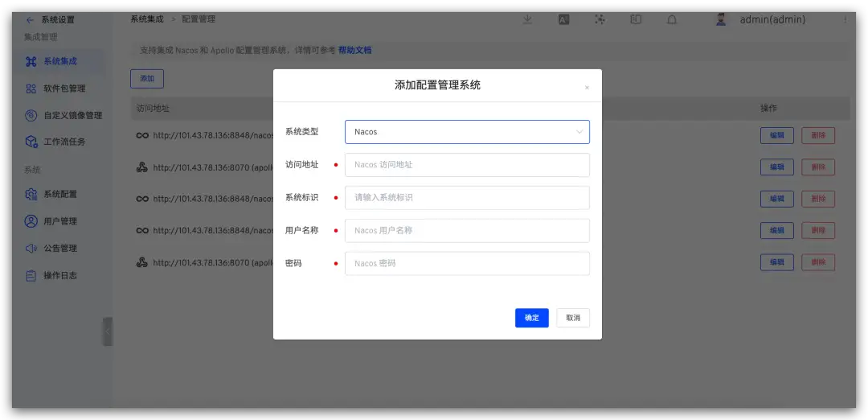Click the 操作 column header
The width and height of the screenshot is (868, 420).
click(769, 109)
